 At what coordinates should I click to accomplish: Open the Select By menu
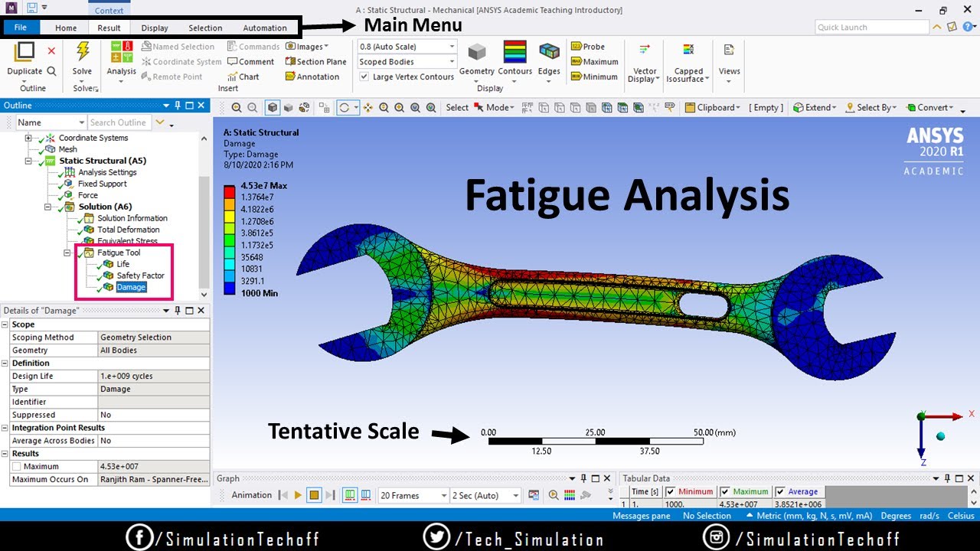pos(871,108)
